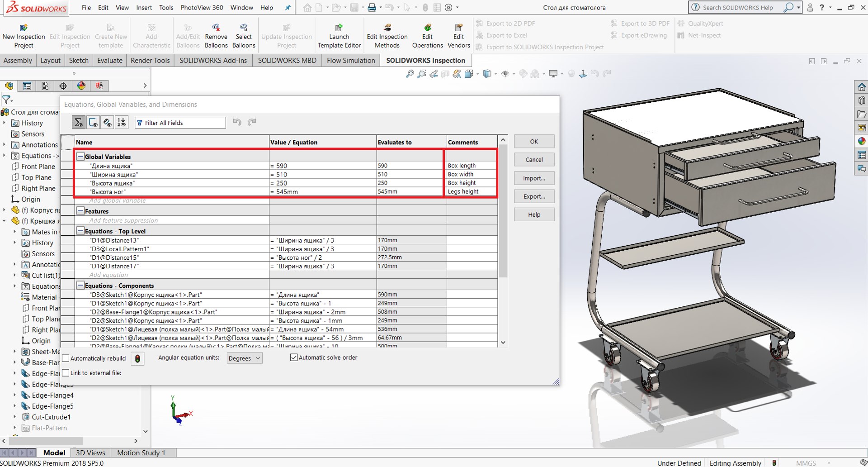Collapse the Global Variables section

coord(80,157)
